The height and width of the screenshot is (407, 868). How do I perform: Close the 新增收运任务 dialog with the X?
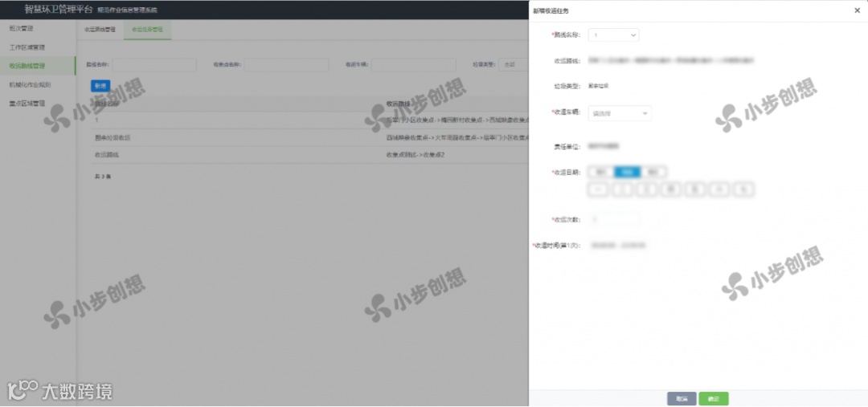858,10
